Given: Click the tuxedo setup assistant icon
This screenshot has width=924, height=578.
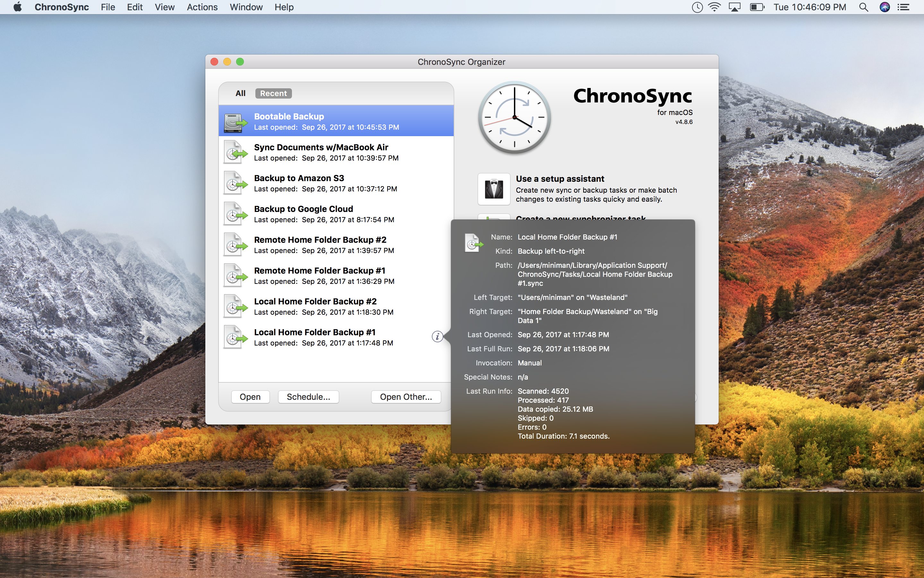Looking at the screenshot, I should point(494,189).
